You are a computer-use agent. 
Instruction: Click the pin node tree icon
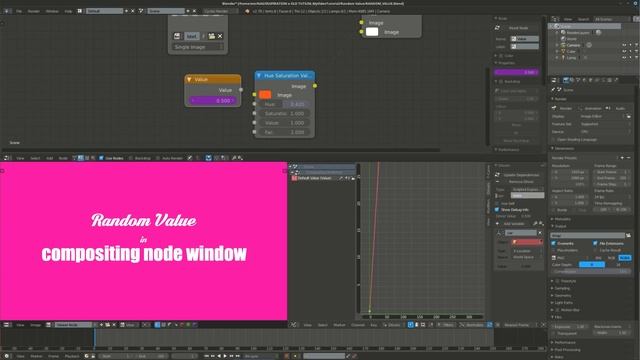pos(190,158)
